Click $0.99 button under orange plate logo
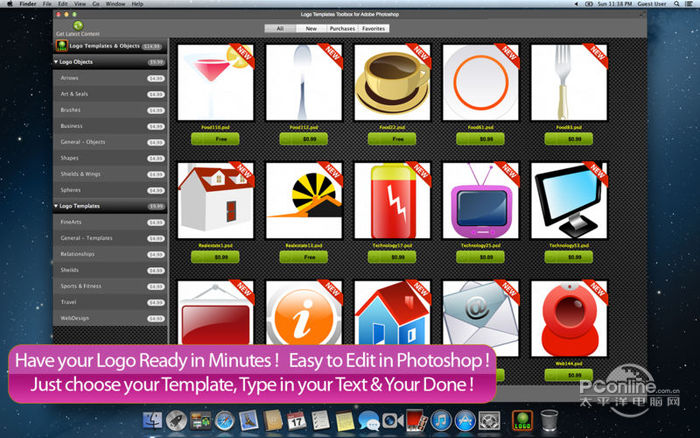The height and width of the screenshot is (438, 700). [481, 139]
